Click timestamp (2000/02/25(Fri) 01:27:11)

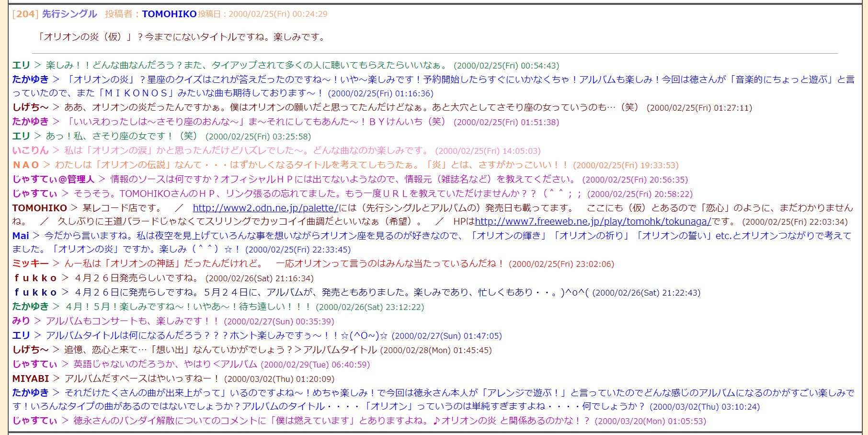[x=699, y=108]
